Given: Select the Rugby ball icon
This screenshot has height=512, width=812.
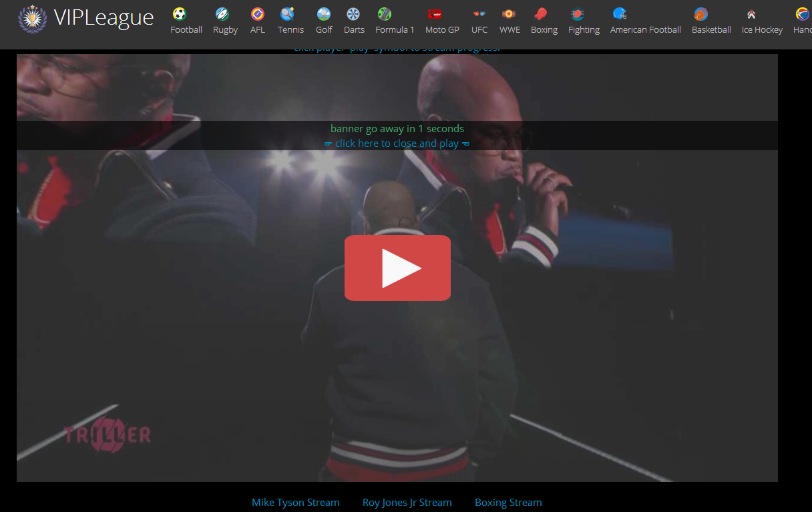Looking at the screenshot, I should tap(222, 14).
